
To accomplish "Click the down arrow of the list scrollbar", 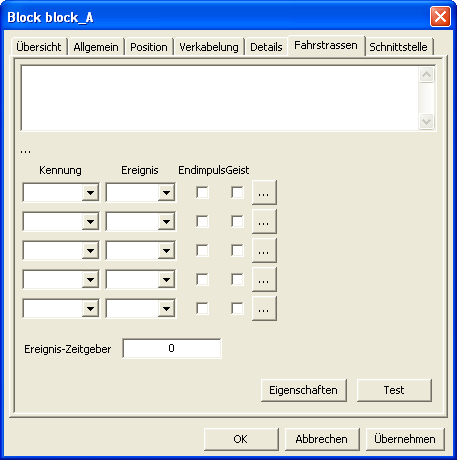I will (427, 121).
